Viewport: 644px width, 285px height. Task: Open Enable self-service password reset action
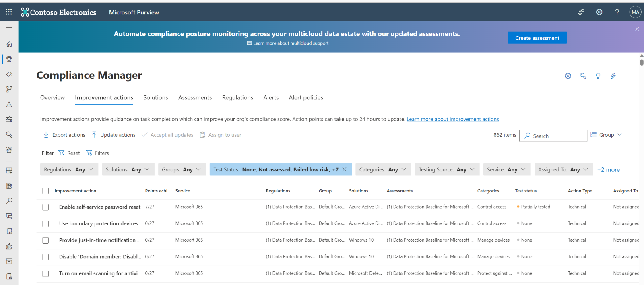[100, 207]
